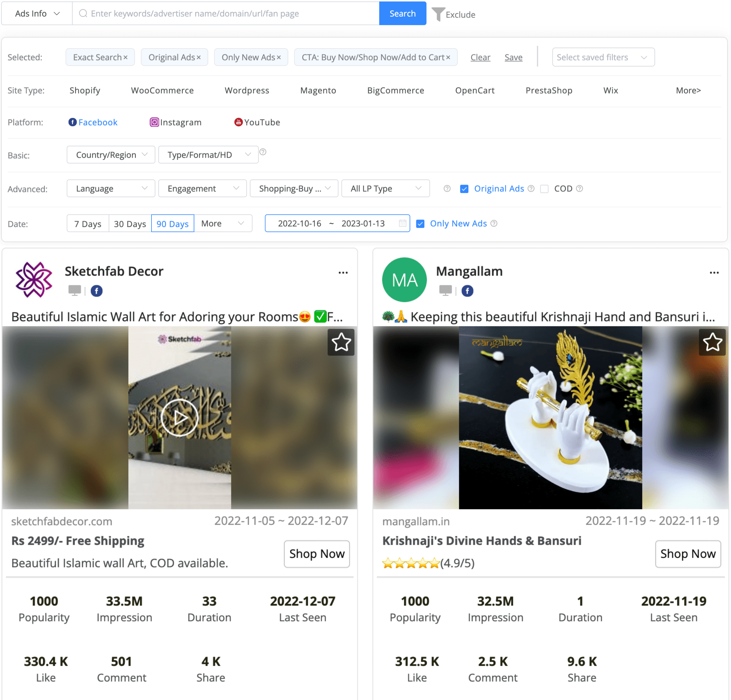
Task: Click the COD help question icon
Action: [579, 188]
